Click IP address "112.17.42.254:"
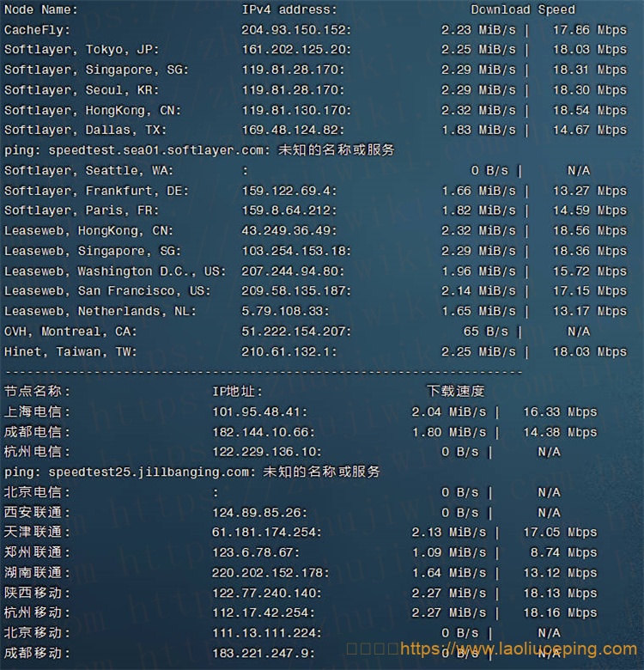The height and width of the screenshot is (670, 644). point(263,612)
